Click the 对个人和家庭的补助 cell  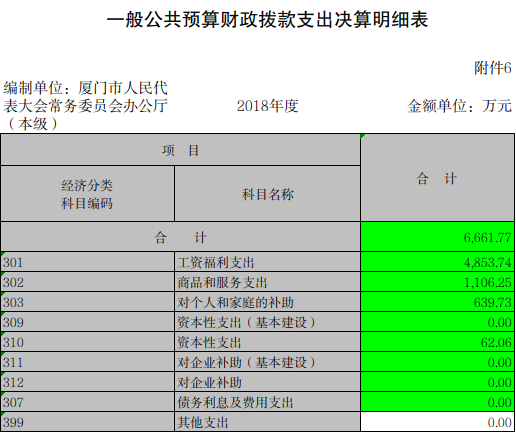pyautogui.click(x=267, y=302)
